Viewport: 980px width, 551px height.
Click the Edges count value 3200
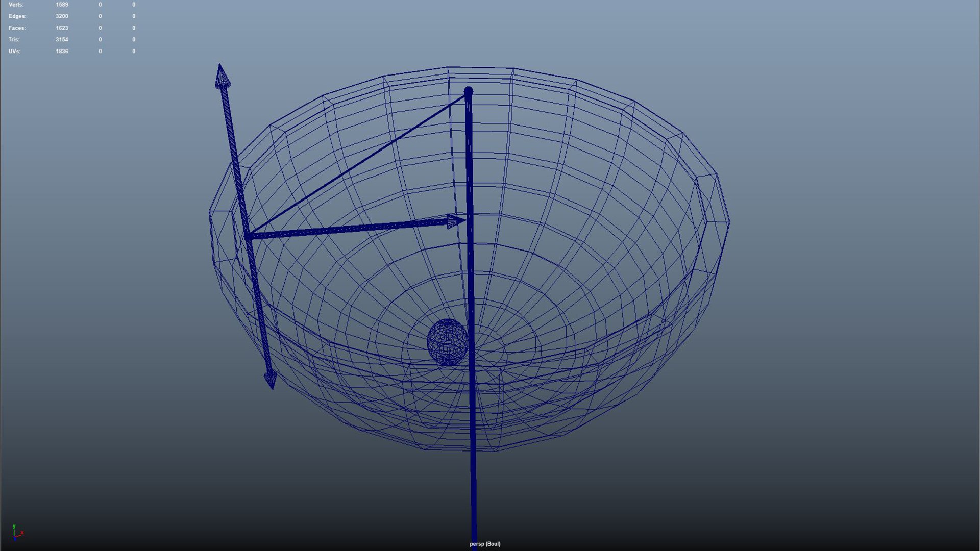pyautogui.click(x=62, y=16)
